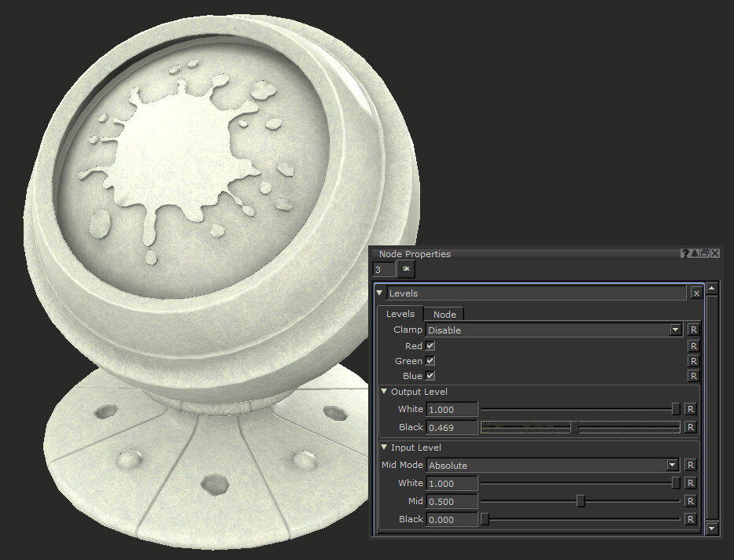Click the Input Level Mid slider handle
The width and height of the screenshot is (734, 560).
click(x=581, y=501)
